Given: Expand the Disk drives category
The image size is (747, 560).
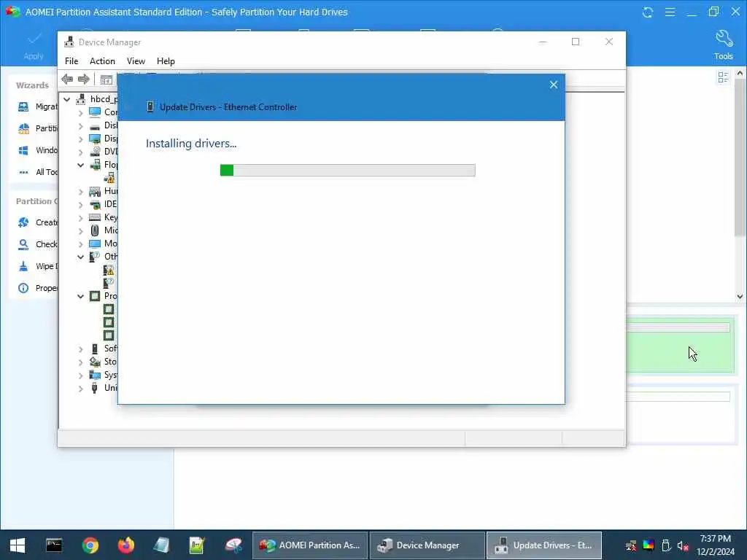Looking at the screenshot, I should point(80,126).
